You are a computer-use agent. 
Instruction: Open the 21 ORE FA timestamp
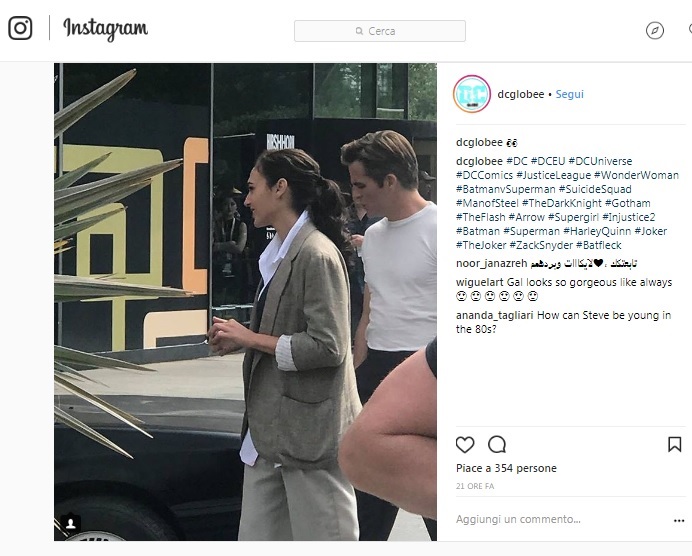click(x=475, y=486)
